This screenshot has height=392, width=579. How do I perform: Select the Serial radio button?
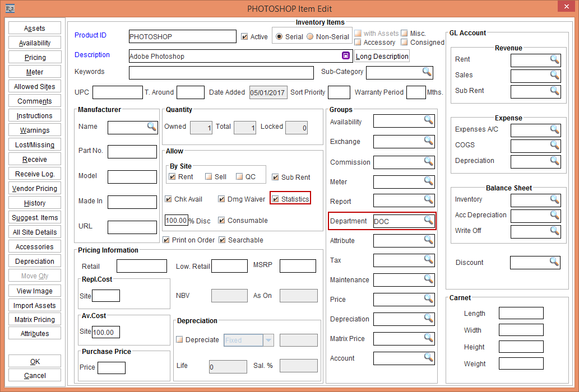[x=280, y=36]
